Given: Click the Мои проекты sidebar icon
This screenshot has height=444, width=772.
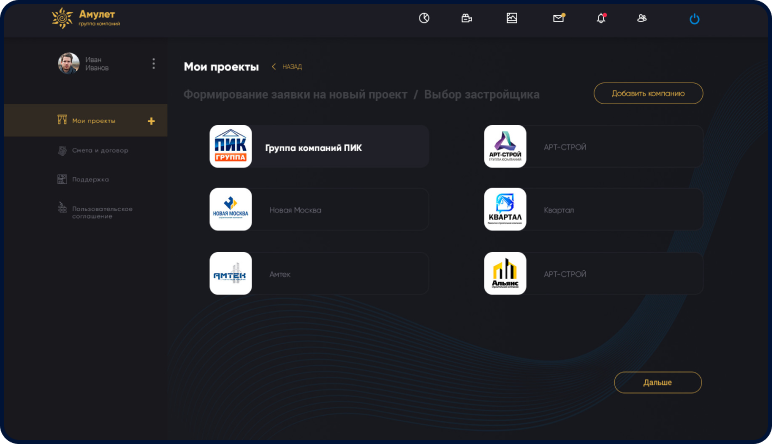Looking at the screenshot, I should (62, 120).
